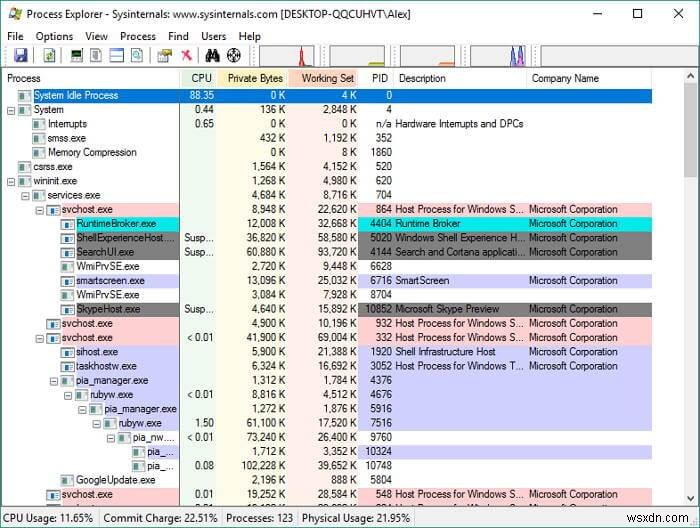Select the svchost.exe row with PID 548
The image size is (700, 528).
coord(327,495)
